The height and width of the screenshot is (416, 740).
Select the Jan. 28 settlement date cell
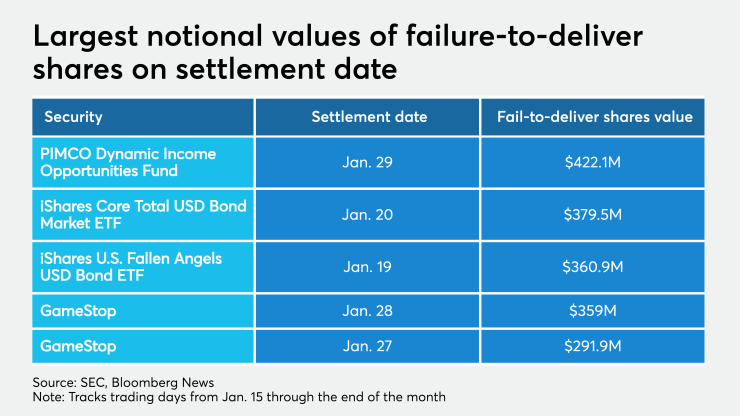click(369, 311)
